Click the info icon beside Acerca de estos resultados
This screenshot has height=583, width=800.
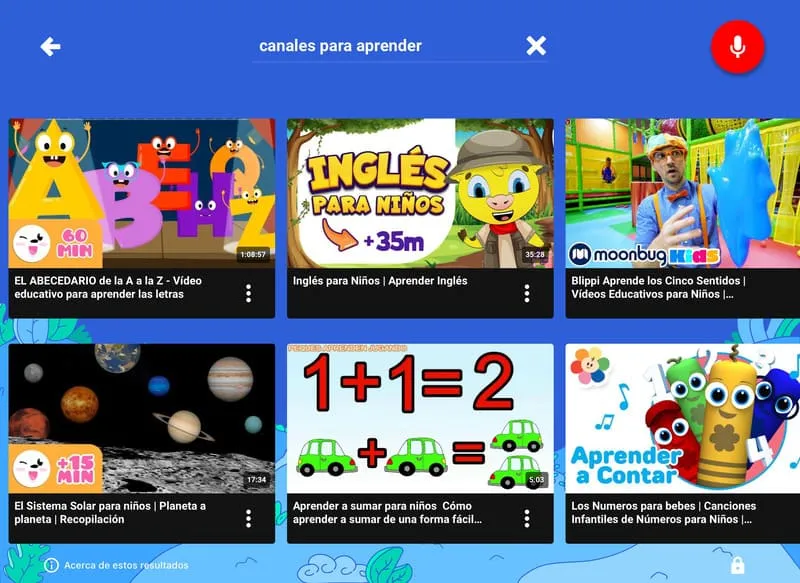(x=51, y=565)
